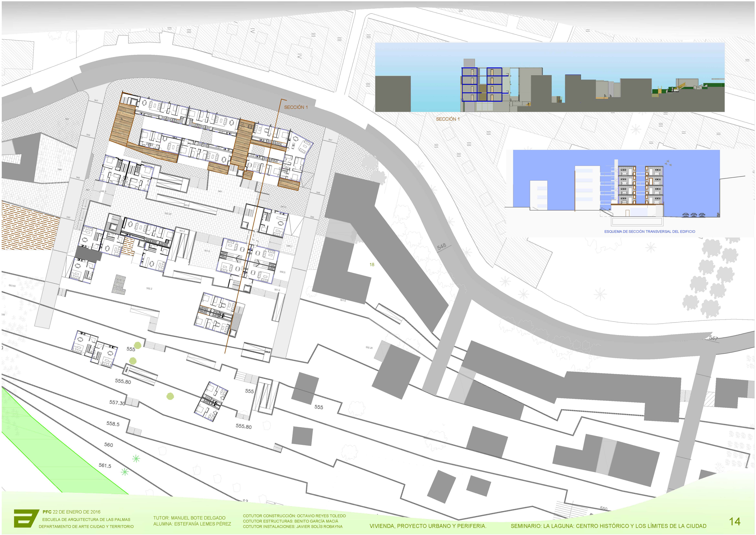Click VIVIENDA, PROYECTO URBANO Y PERIFERIA title
The height and width of the screenshot is (535, 756).
(x=428, y=526)
